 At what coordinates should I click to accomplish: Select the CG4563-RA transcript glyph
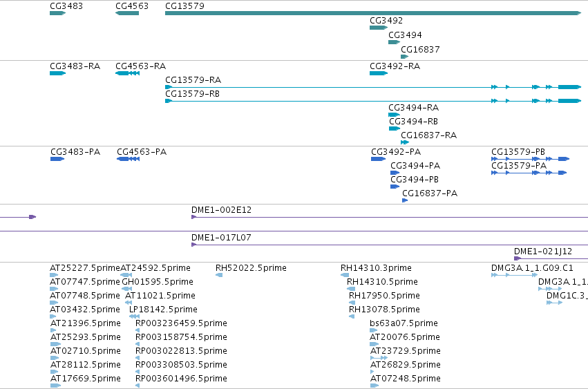click(x=128, y=73)
